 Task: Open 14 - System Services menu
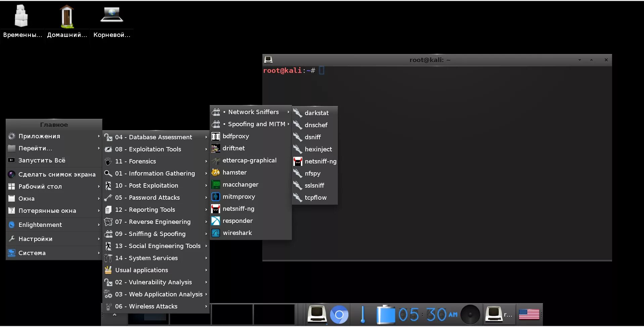click(156, 258)
